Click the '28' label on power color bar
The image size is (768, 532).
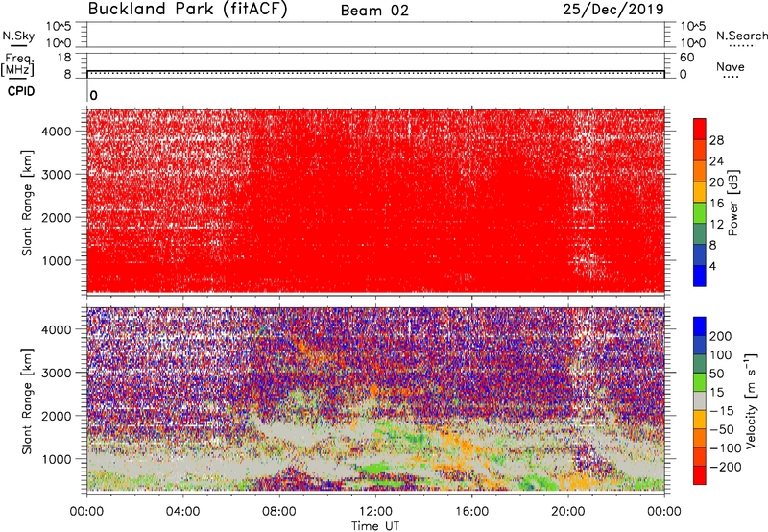point(716,140)
